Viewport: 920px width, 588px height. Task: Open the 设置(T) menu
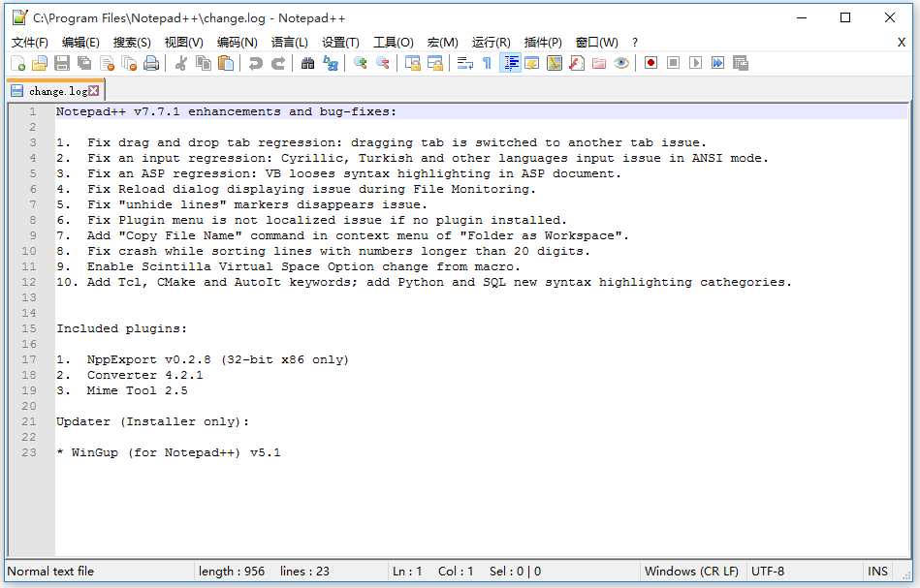click(x=340, y=43)
